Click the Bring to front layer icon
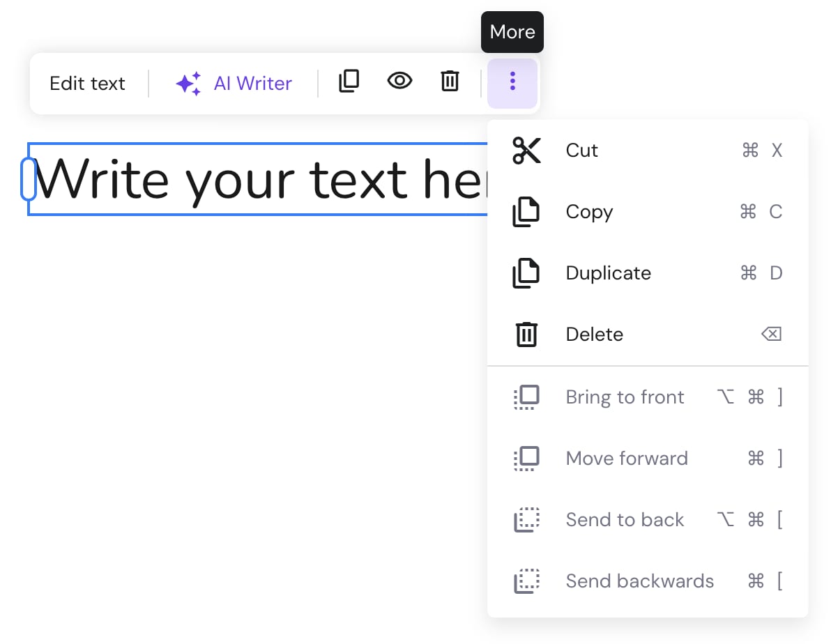The height and width of the screenshot is (644, 831). [526, 396]
